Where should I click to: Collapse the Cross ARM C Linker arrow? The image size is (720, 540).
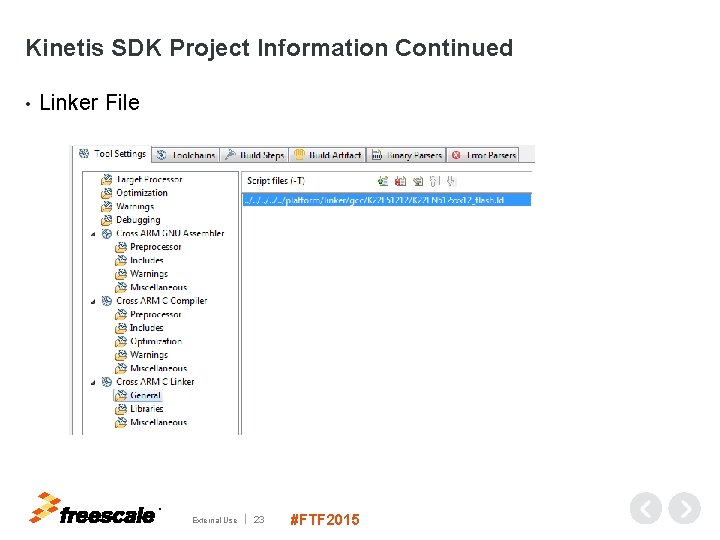[x=93, y=382]
